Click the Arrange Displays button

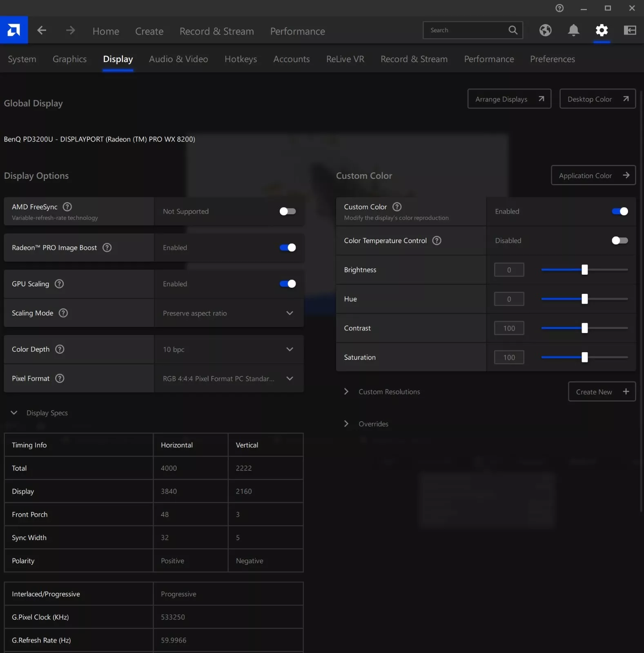pyautogui.click(x=509, y=99)
